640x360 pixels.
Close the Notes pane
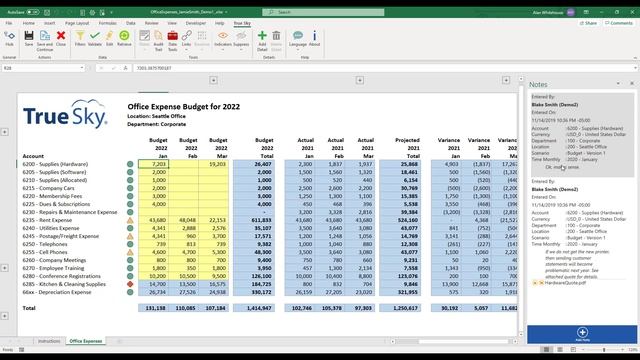pos(632,84)
